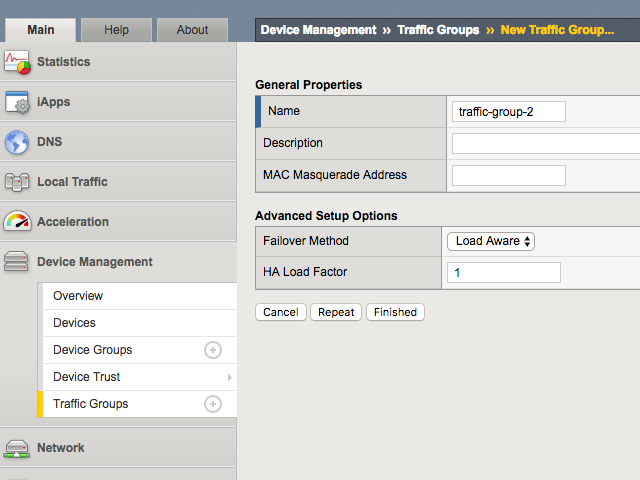Viewport: 640px width, 480px height.
Task: Click the Cancel button
Action: pyautogui.click(x=281, y=312)
